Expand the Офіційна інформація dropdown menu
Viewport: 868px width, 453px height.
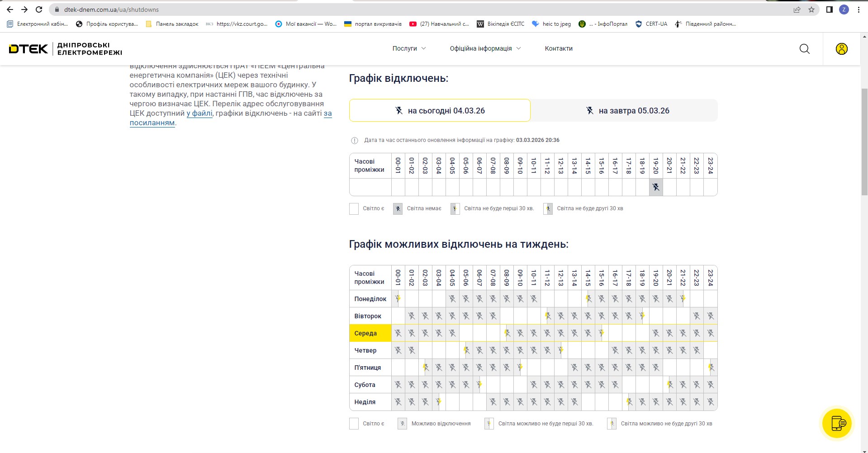(x=485, y=48)
